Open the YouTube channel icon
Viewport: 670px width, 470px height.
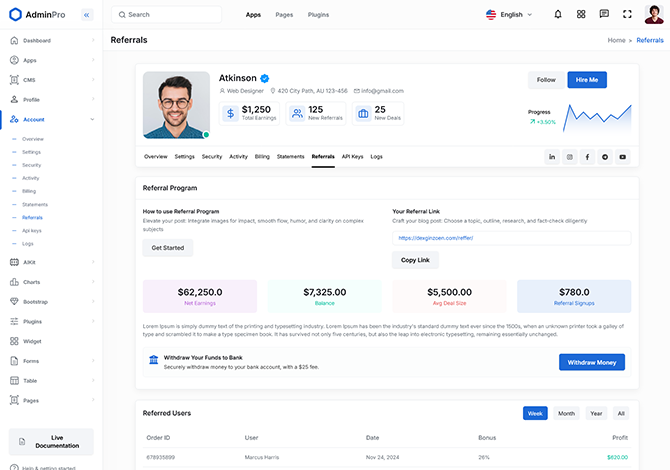[622, 157]
